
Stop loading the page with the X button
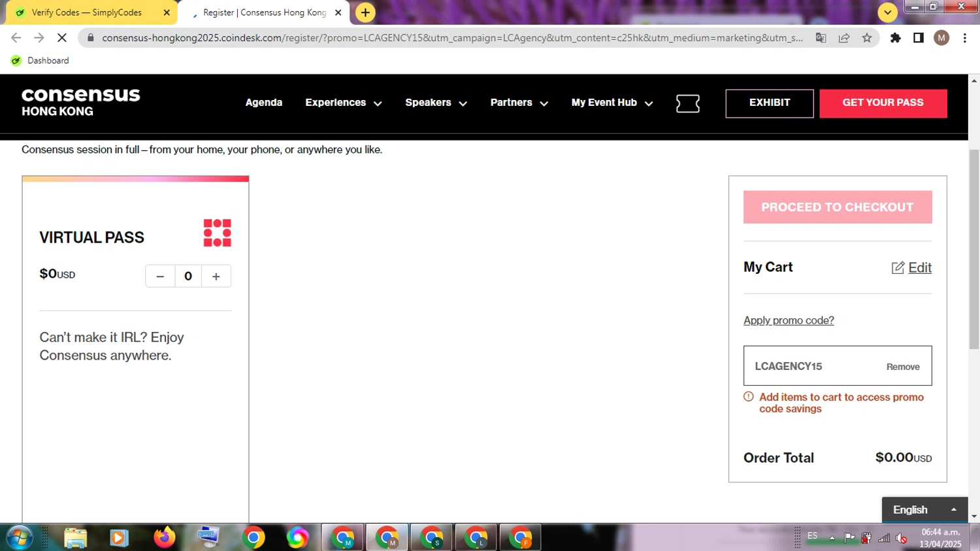[x=61, y=38]
